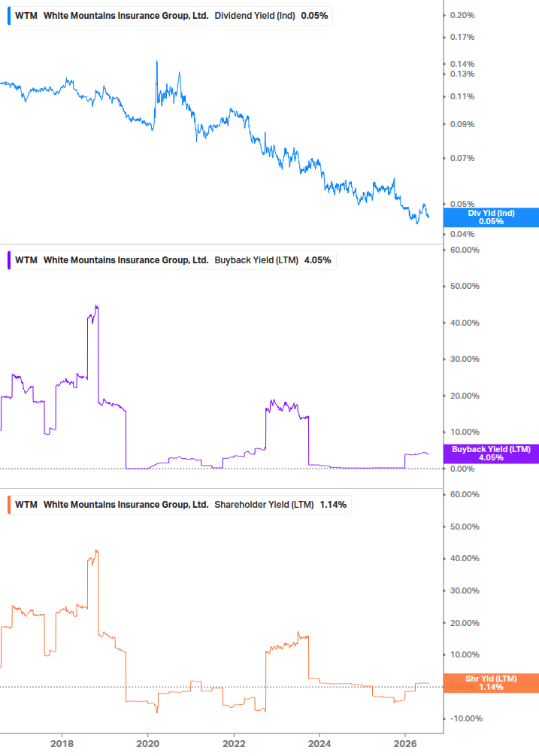Click the 0.04% label on dividend yield axis
Image resolution: width=539 pixels, height=756 pixels.
pos(462,234)
